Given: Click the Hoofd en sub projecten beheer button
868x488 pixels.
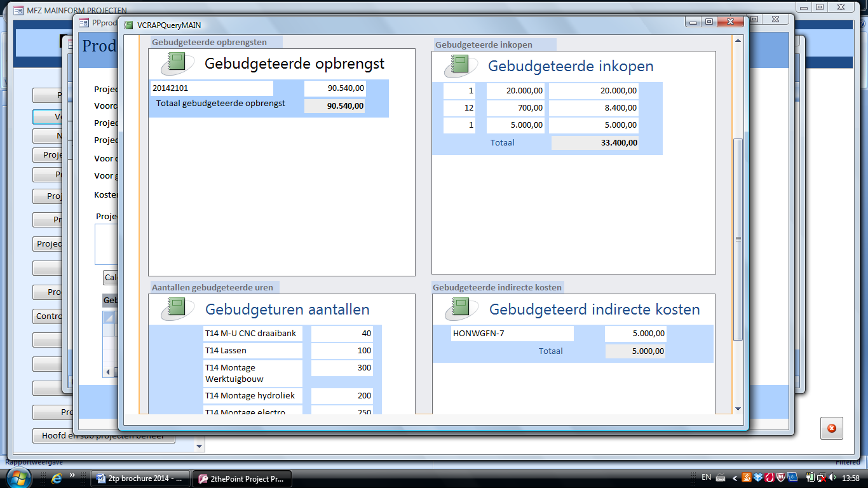Looking at the screenshot, I should (x=104, y=436).
